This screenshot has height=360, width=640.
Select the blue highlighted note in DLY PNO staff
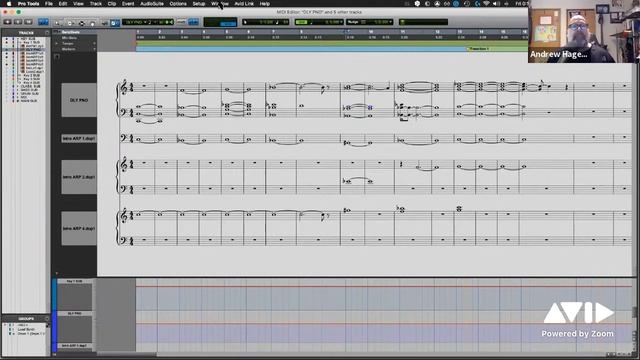[x=370, y=107]
